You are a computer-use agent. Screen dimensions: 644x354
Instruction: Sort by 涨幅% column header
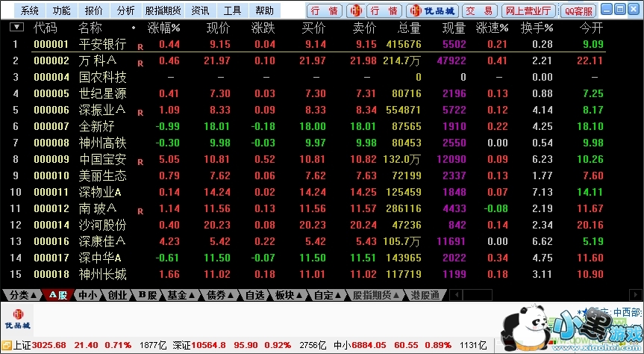click(x=163, y=28)
